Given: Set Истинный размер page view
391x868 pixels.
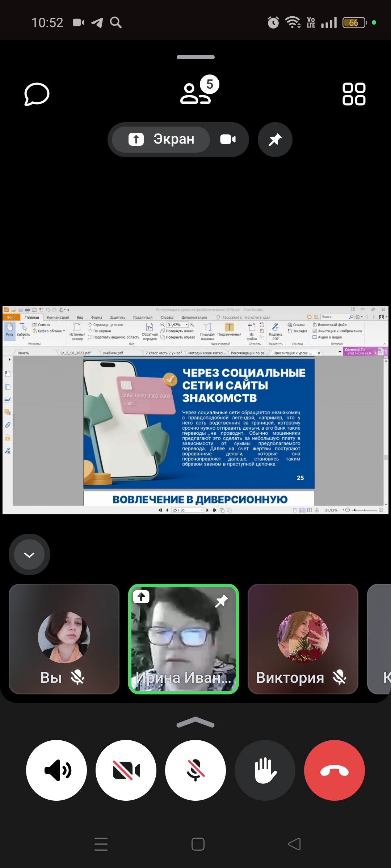Looking at the screenshot, I should click(x=77, y=332).
